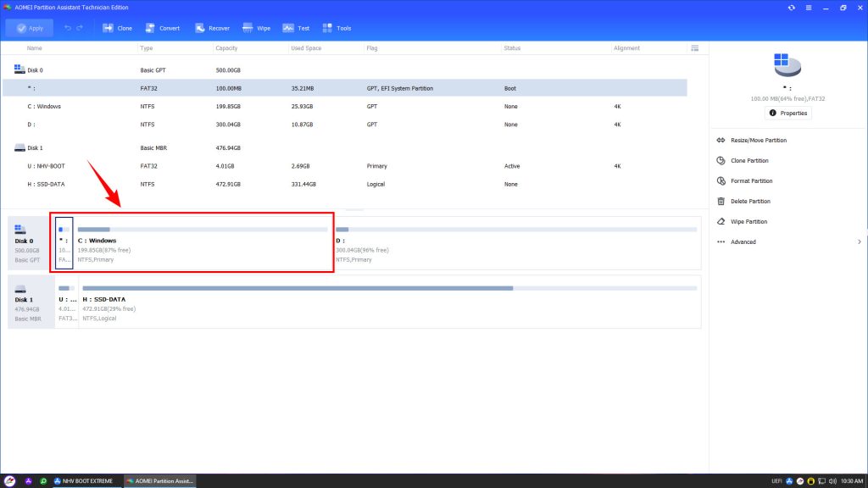The image size is (868, 488).
Task: Click the Name column header
Action: pos(34,48)
